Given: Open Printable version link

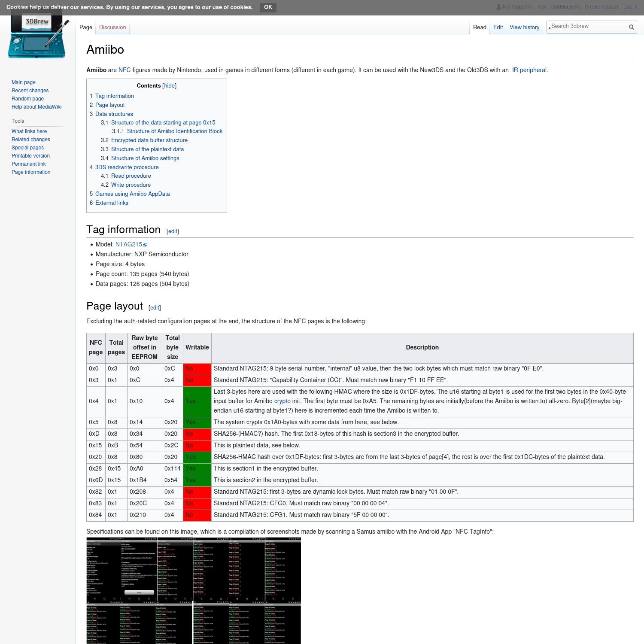Looking at the screenshot, I should click(x=30, y=156).
